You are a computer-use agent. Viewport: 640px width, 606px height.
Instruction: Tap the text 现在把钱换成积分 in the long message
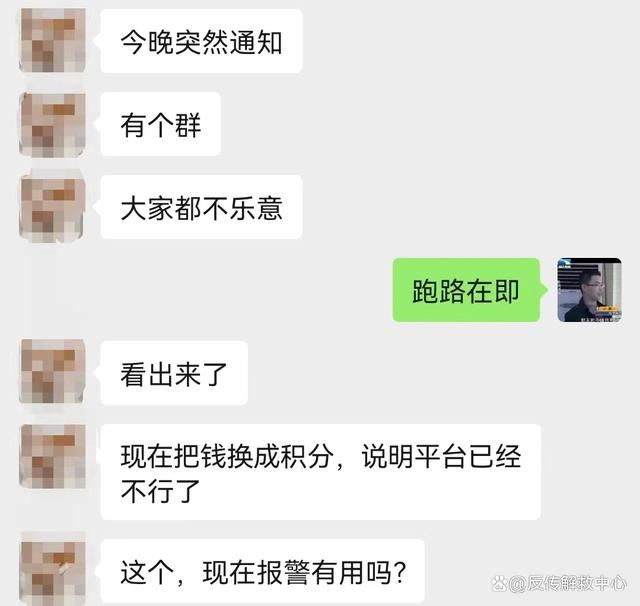[x=225, y=456]
